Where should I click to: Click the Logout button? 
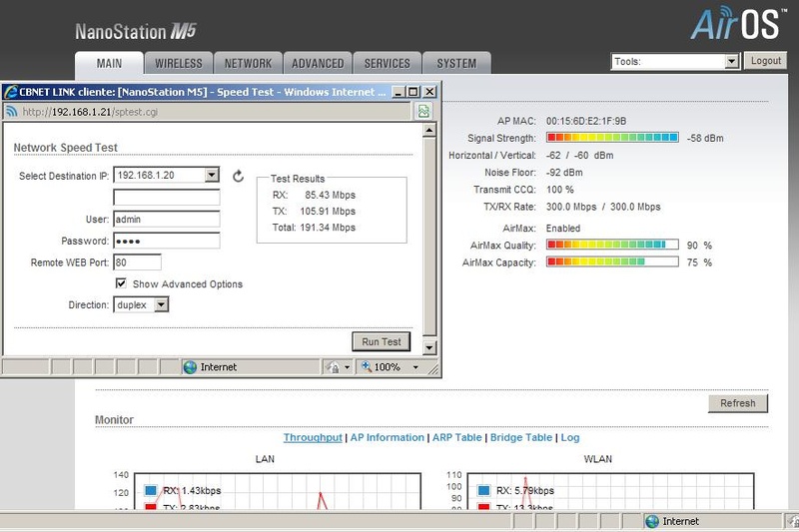click(766, 61)
